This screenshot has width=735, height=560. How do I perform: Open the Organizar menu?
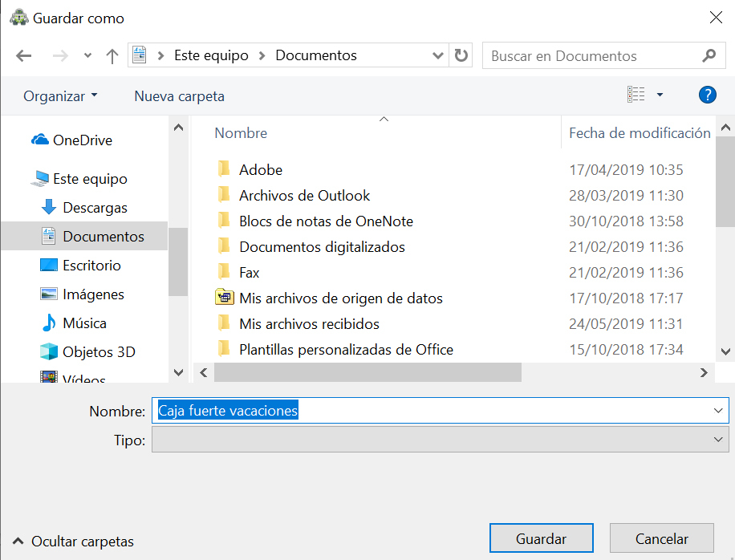point(60,96)
